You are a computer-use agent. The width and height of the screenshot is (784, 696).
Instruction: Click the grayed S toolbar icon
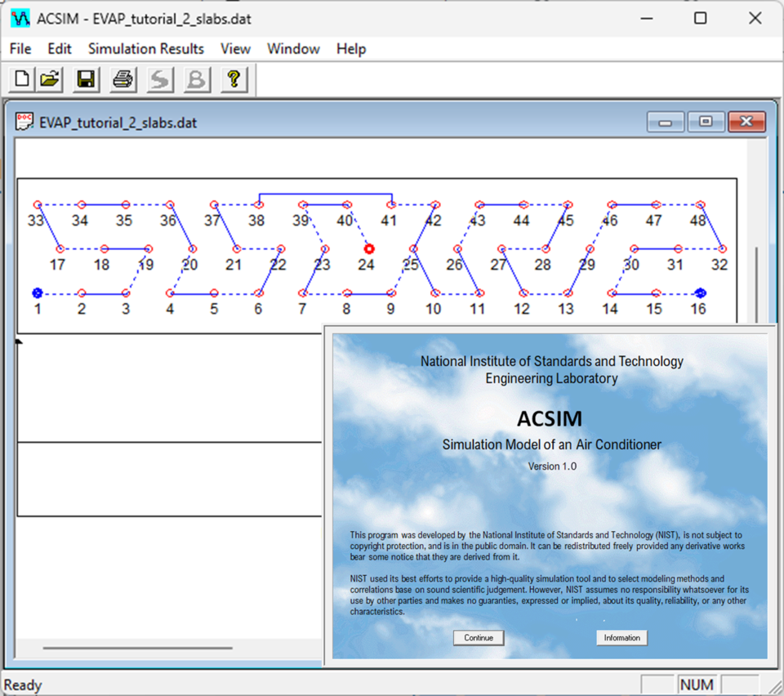click(159, 78)
